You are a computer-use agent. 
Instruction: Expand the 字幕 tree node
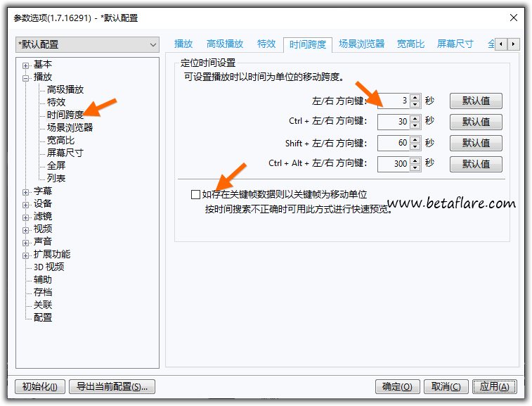(26, 191)
